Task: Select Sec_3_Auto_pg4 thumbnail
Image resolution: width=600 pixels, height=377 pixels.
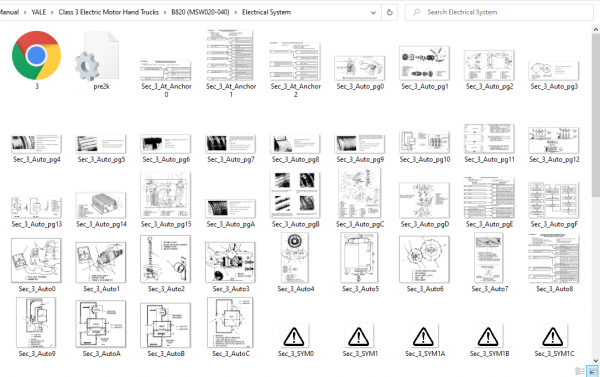Action: (36, 144)
